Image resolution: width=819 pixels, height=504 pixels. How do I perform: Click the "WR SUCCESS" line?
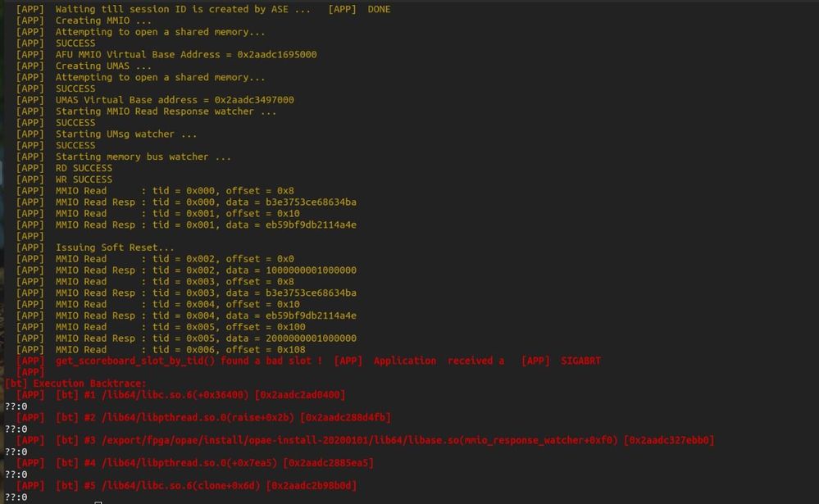coord(84,179)
